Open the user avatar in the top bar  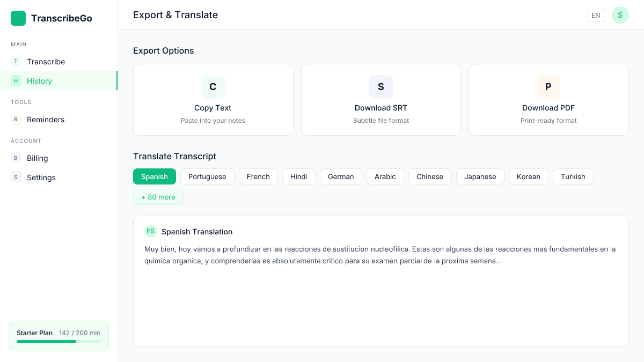[620, 15]
